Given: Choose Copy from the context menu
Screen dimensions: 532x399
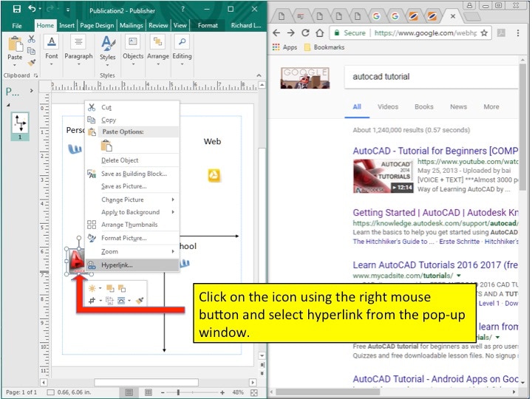Looking at the screenshot, I should coord(132,120).
